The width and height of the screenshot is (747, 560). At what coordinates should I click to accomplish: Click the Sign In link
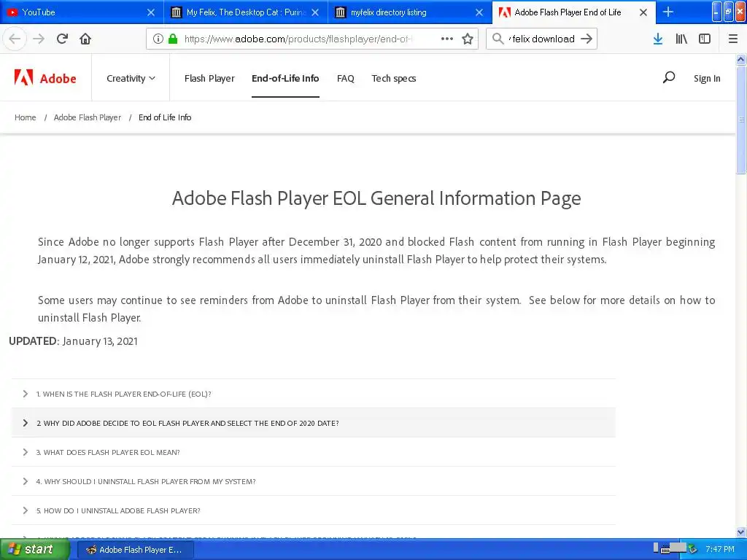[706, 78]
